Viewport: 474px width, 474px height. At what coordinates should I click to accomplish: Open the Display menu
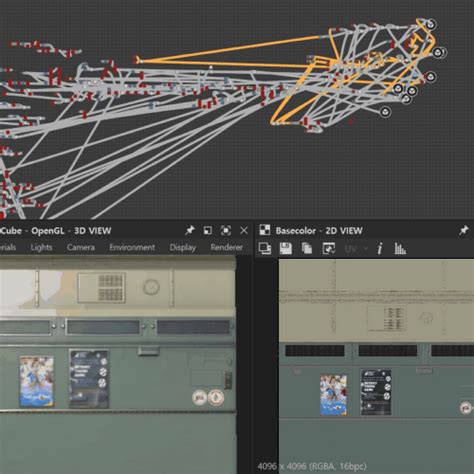click(x=183, y=248)
